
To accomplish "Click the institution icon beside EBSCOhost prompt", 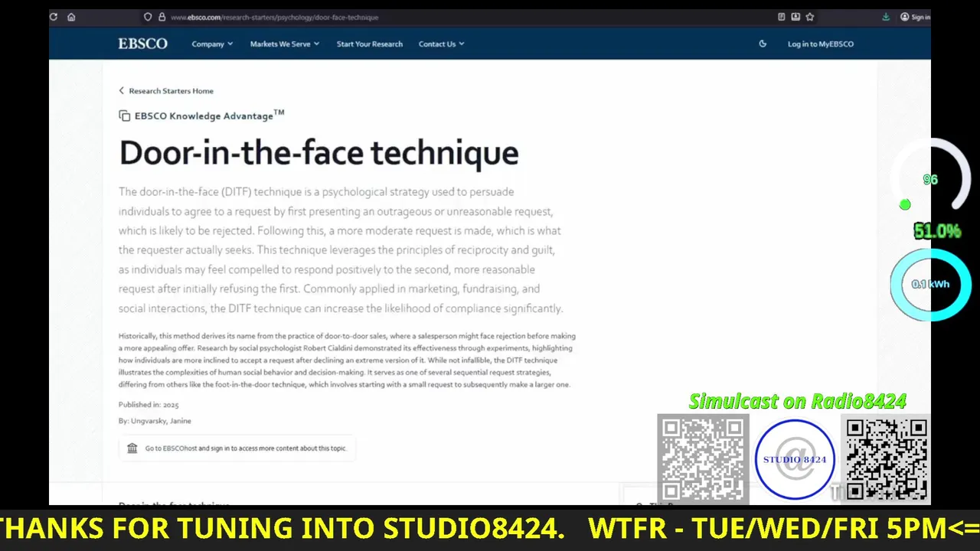I will (x=132, y=448).
